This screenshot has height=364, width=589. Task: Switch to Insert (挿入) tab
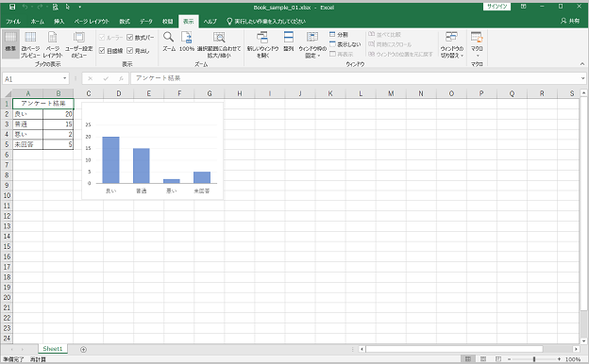click(x=59, y=22)
